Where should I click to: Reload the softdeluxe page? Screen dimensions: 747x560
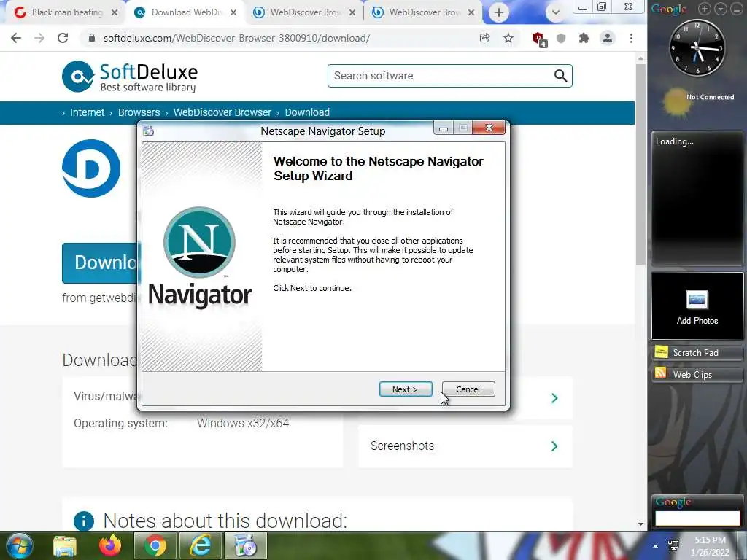(x=63, y=38)
